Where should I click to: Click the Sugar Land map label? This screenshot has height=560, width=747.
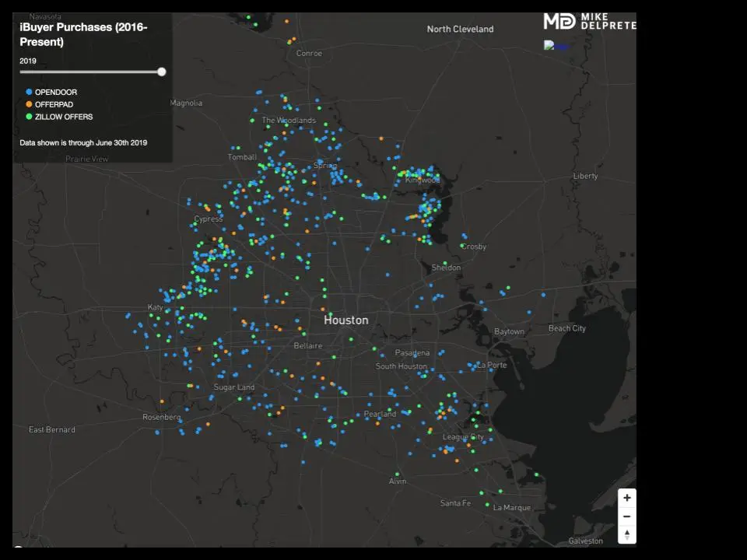pyautogui.click(x=234, y=387)
